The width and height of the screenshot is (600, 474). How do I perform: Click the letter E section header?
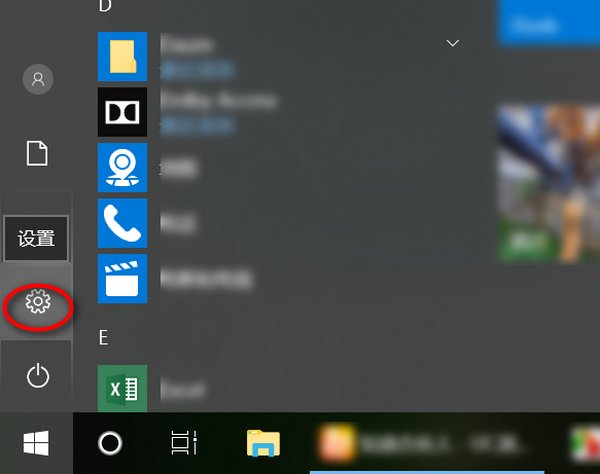pyautogui.click(x=103, y=337)
